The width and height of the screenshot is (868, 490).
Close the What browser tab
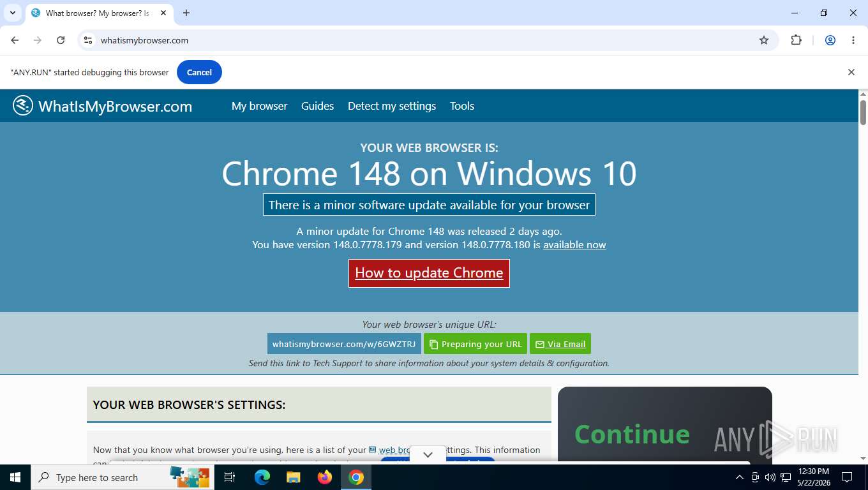(163, 13)
